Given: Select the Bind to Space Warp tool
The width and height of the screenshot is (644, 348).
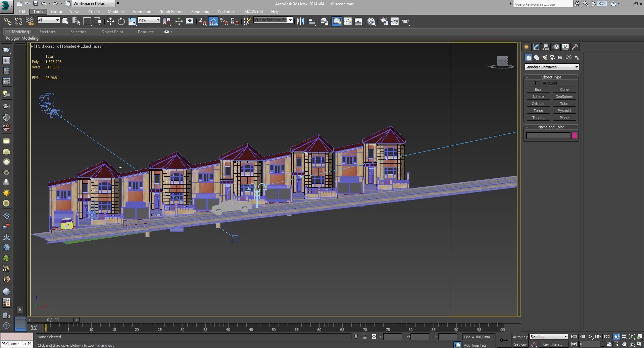Looking at the screenshot, I should [30, 21].
